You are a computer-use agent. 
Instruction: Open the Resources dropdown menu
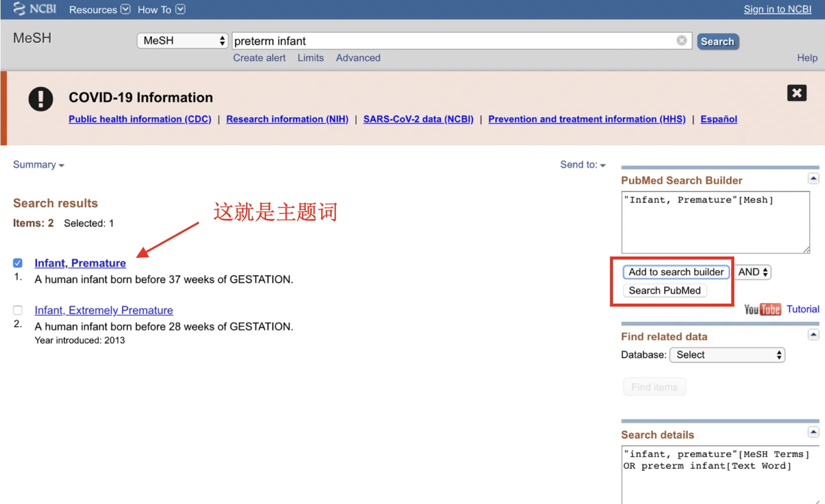[99, 10]
